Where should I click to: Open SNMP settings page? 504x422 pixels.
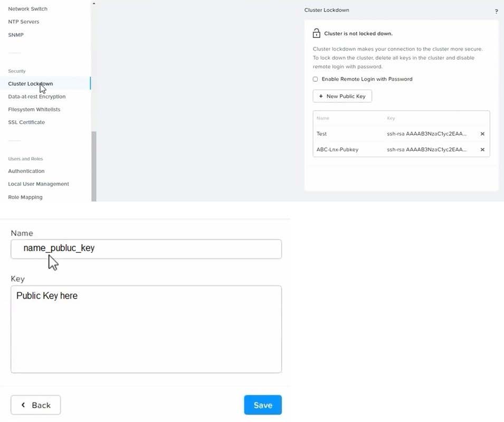pyautogui.click(x=16, y=35)
